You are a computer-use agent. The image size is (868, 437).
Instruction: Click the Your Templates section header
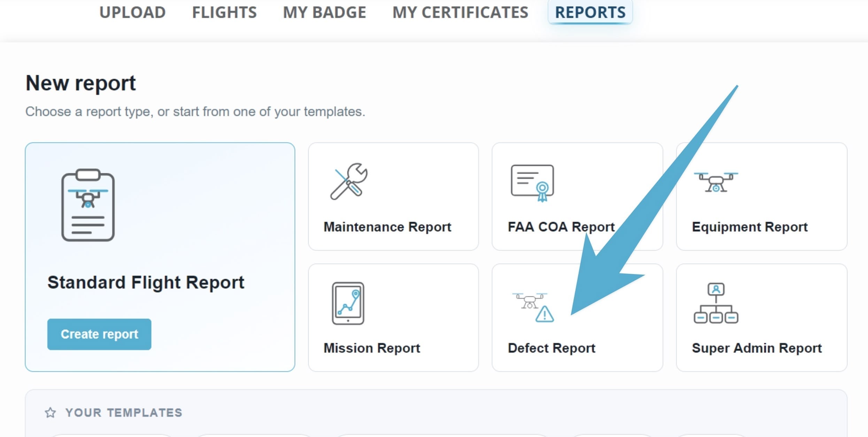[124, 413]
